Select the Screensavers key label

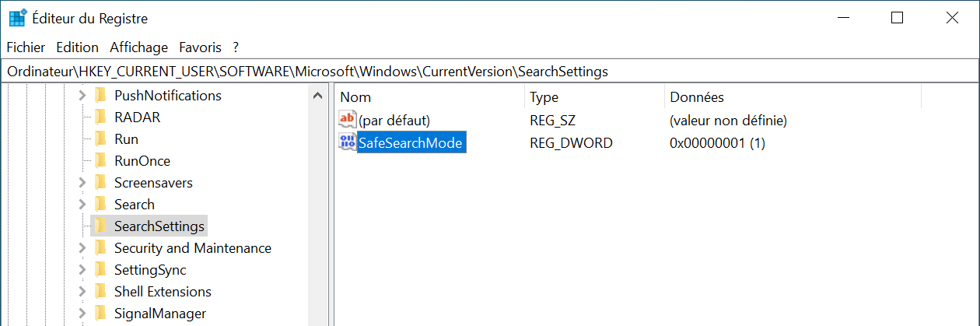(x=153, y=183)
